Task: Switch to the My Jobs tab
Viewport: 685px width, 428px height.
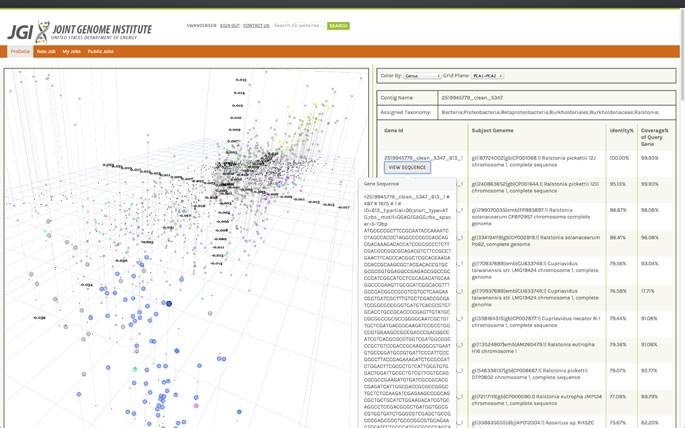Action: click(x=71, y=52)
